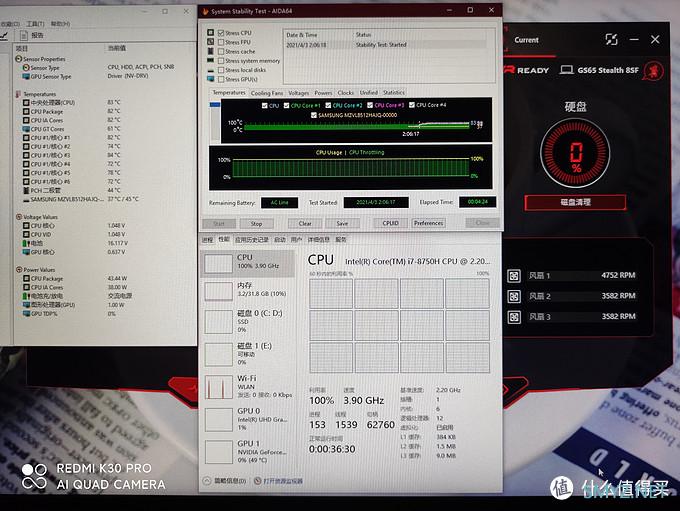Select the CPU Package temperature row

pos(74,111)
